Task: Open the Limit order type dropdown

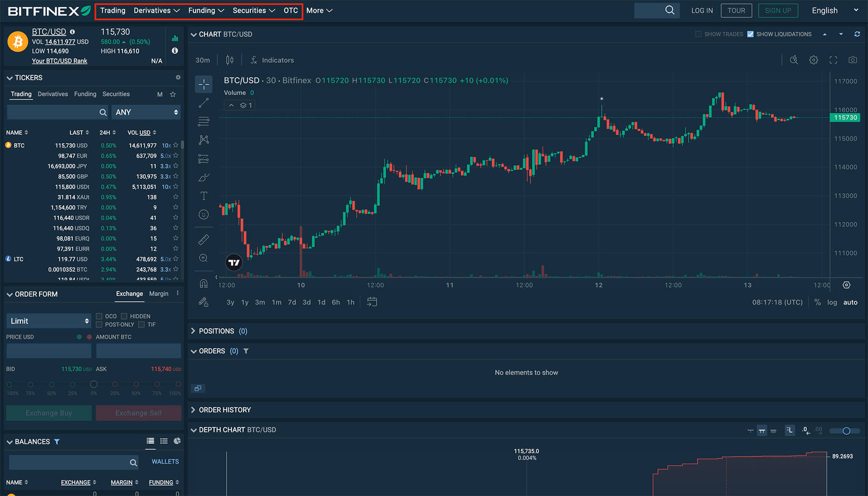Action: pyautogui.click(x=49, y=321)
